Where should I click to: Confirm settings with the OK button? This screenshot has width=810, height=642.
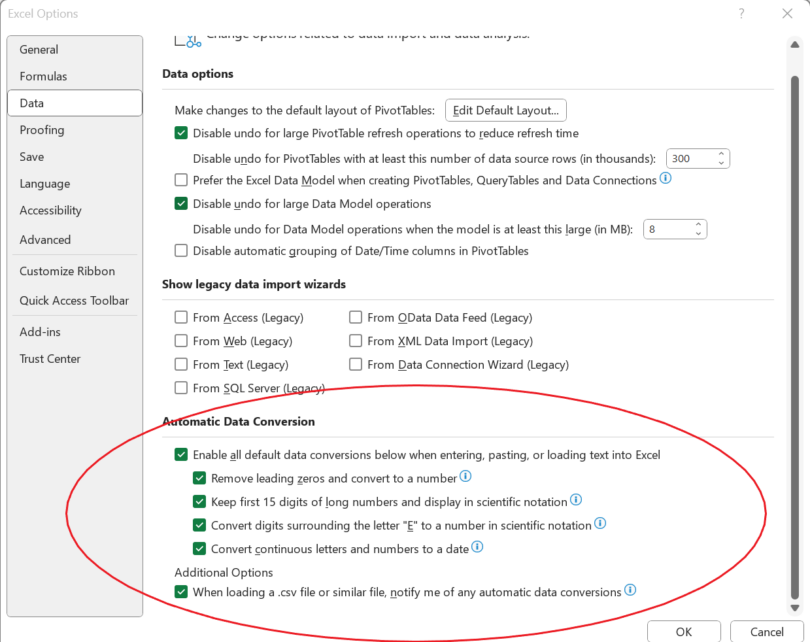[684, 632]
